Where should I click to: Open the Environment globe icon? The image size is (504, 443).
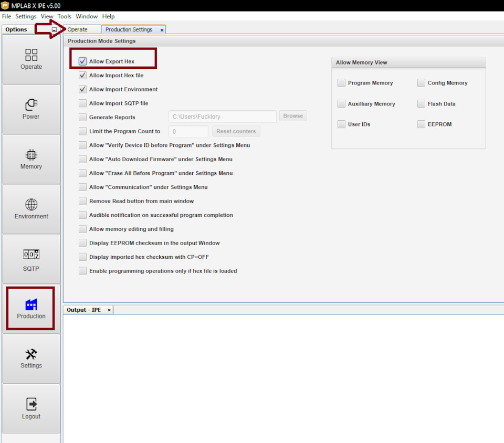click(x=31, y=205)
